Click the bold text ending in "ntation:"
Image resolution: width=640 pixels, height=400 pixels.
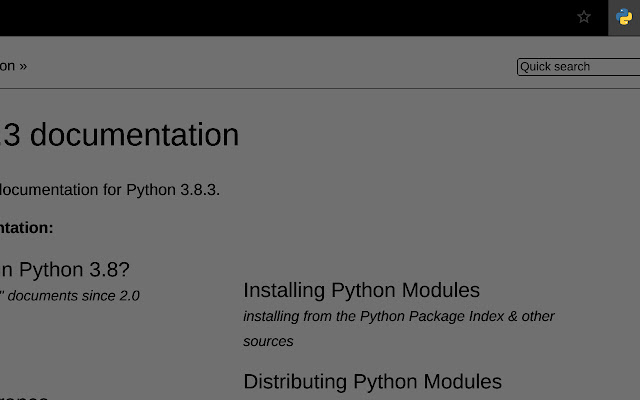pyautogui.click(x=27, y=228)
